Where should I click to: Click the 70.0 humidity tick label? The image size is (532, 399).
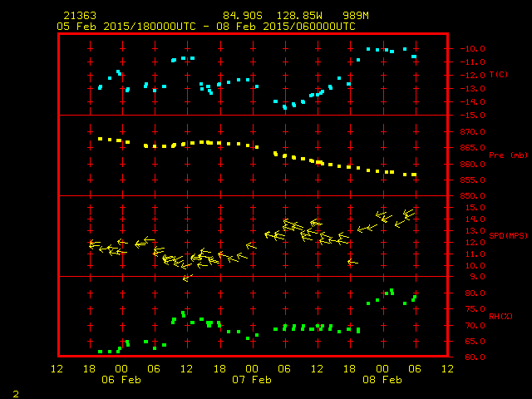tap(475, 325)
